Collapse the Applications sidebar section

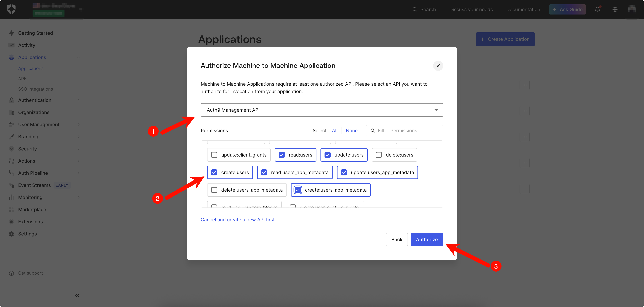click(78, 57)
